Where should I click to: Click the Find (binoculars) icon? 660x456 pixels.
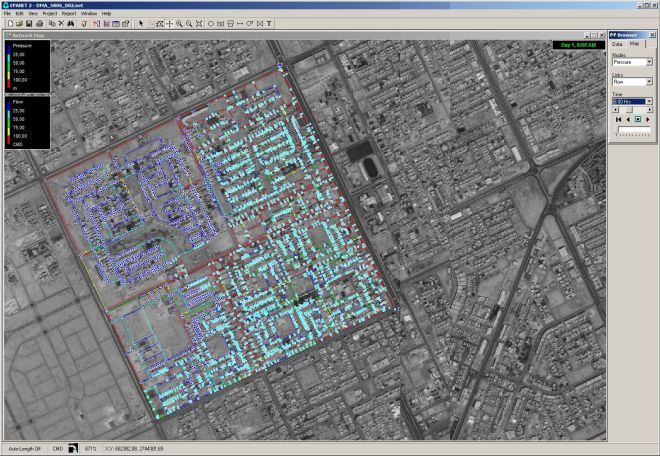pos(71,23)
